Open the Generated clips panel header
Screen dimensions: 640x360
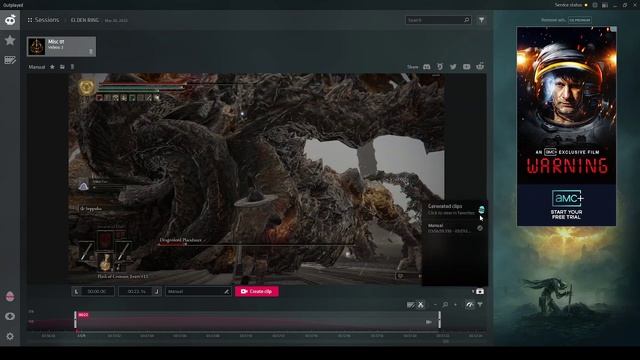click(x=445, y=207)
